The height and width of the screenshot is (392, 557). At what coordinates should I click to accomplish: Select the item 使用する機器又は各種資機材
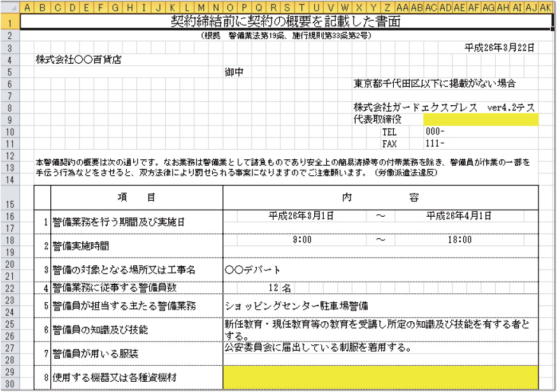coord(114,377)
